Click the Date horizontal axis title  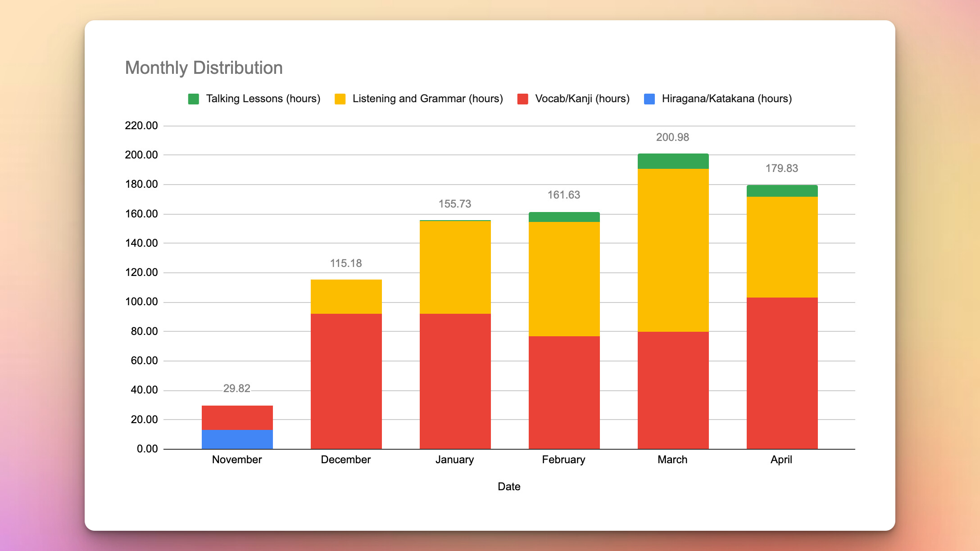pyautogui.click(x=509, y=487)
